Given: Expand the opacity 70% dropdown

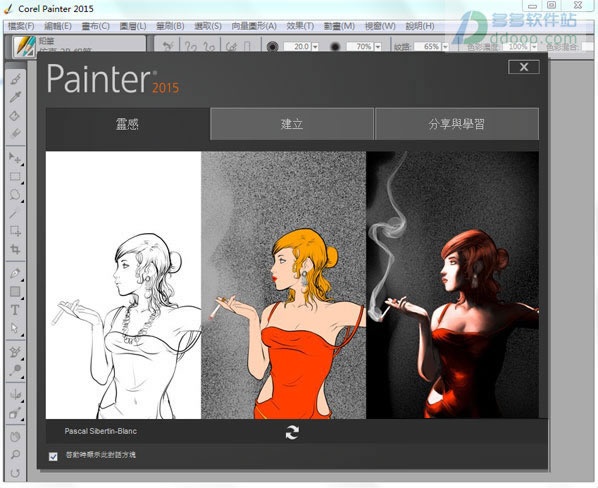Looking at the screenshot, I should pyautogui.click(x=378, y=47).
